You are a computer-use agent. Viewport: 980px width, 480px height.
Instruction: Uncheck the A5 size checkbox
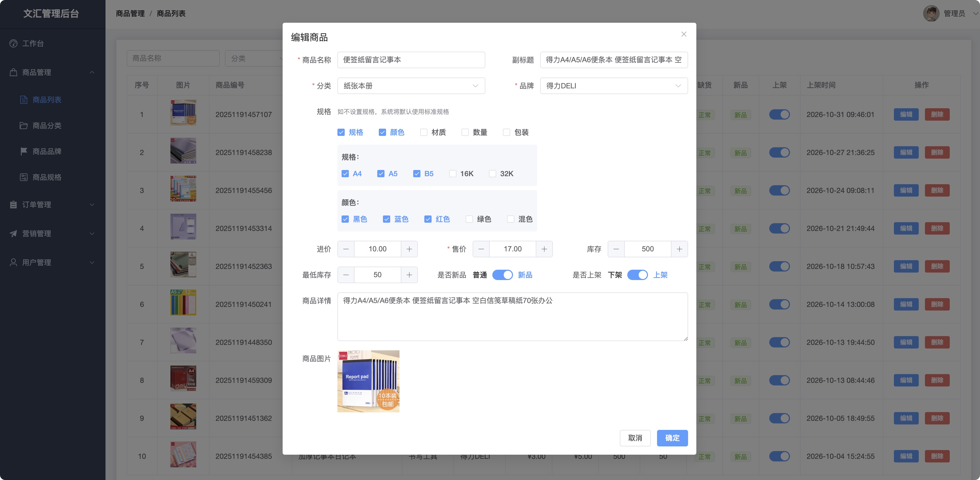point(381,174)
